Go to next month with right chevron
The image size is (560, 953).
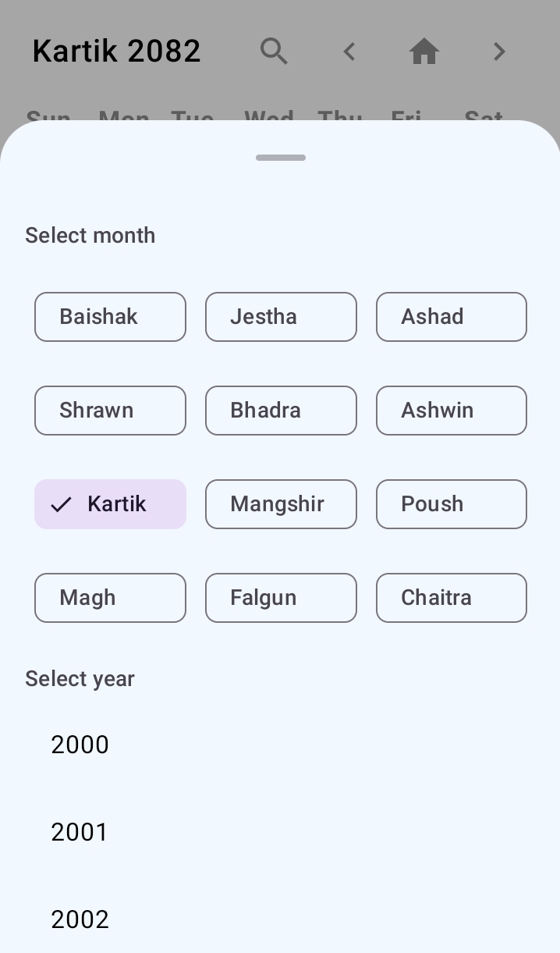[x=499, y=52]
